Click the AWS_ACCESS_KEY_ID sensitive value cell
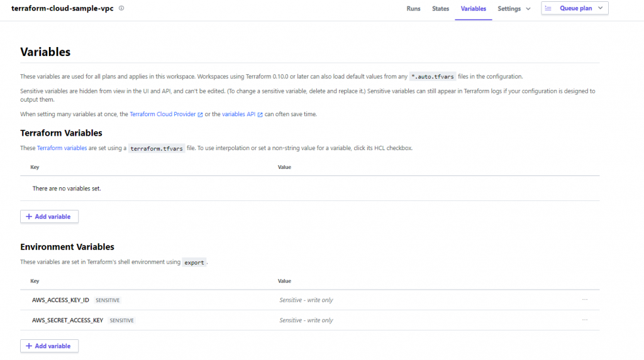Screen dimensions: 644x360 pyautogui.click(x=306, y=300)
